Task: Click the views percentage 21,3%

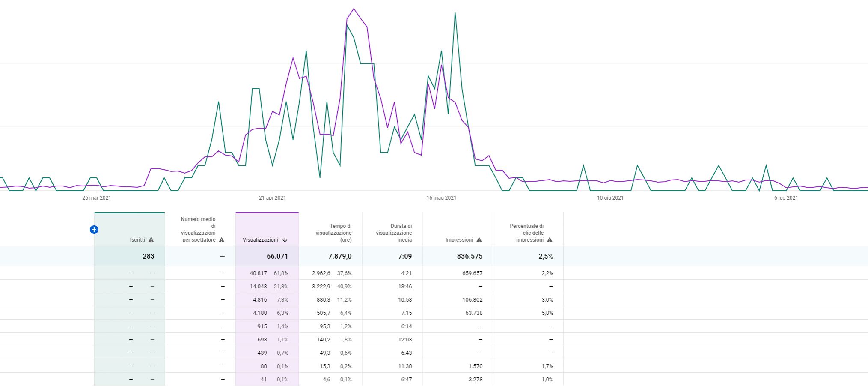Action: tap(281, 287)
